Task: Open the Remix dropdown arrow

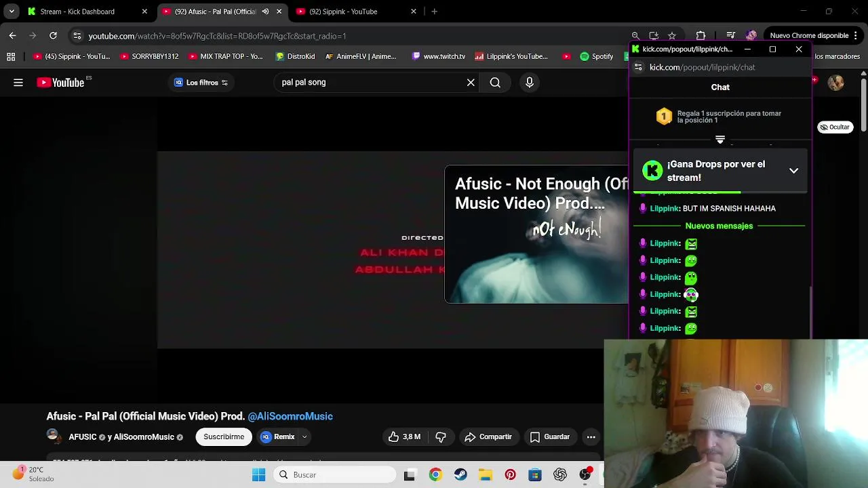Action: 304,437
